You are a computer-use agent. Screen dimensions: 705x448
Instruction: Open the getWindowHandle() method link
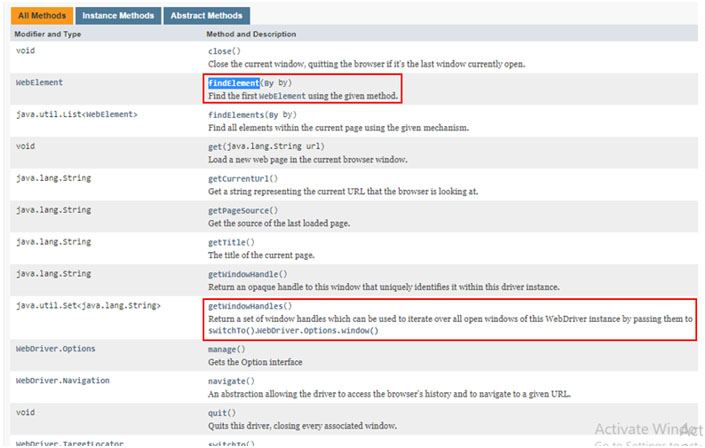coord(248,274)
